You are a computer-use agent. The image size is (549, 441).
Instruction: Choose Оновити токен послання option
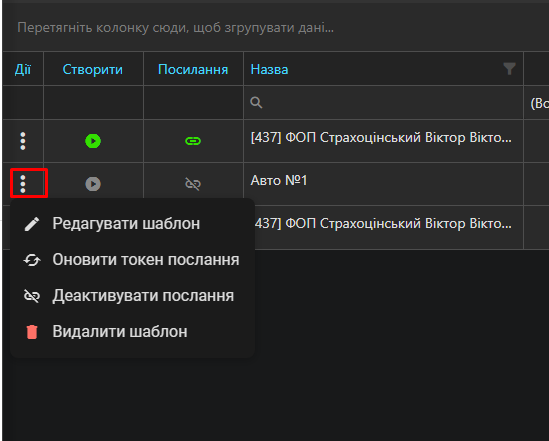pos(132,260)
